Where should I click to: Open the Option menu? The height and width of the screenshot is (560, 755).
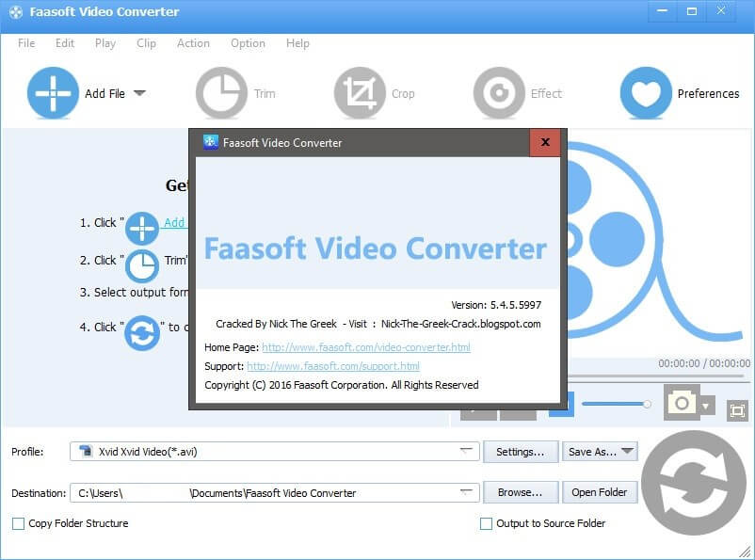(248, 43)
